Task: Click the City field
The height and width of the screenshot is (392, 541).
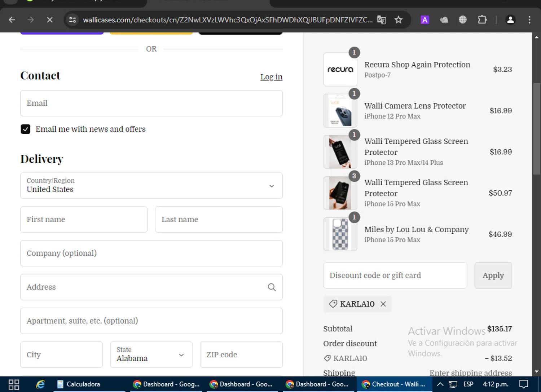Action: [x=61, y=355]
